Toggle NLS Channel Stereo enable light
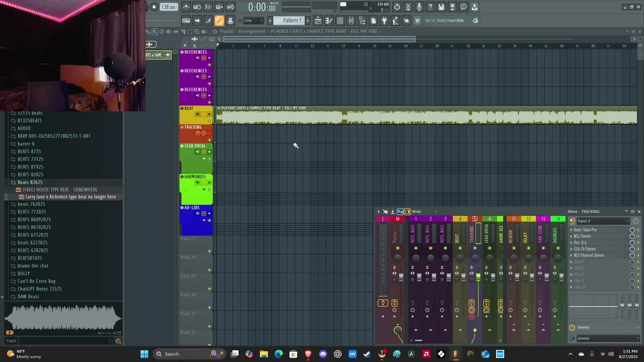 pyautogui.click(x=638, y=255)
